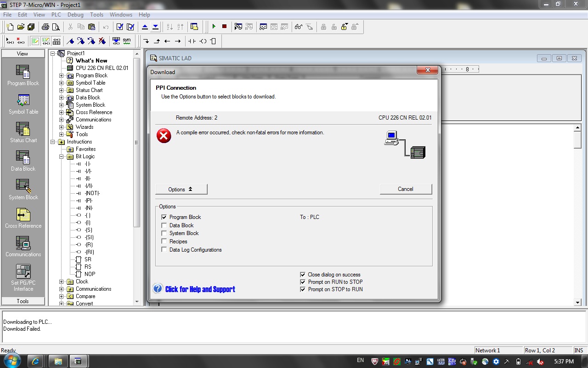Print the project using printer icon
Viewport: 588px width, 368px height.
click(45, 27)
